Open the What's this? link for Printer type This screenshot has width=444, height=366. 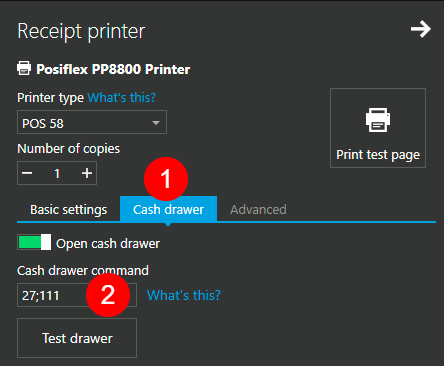pos(121,98)
